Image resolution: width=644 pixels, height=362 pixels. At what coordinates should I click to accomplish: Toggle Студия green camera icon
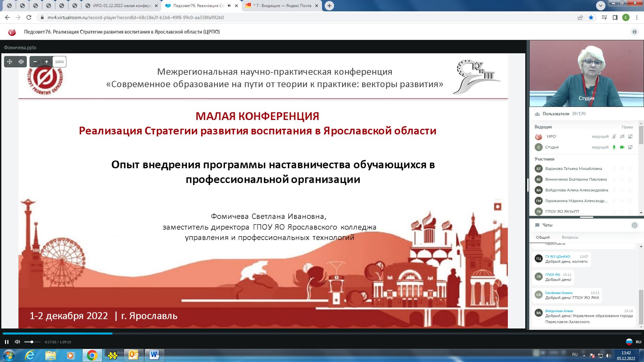pos(622,147)
